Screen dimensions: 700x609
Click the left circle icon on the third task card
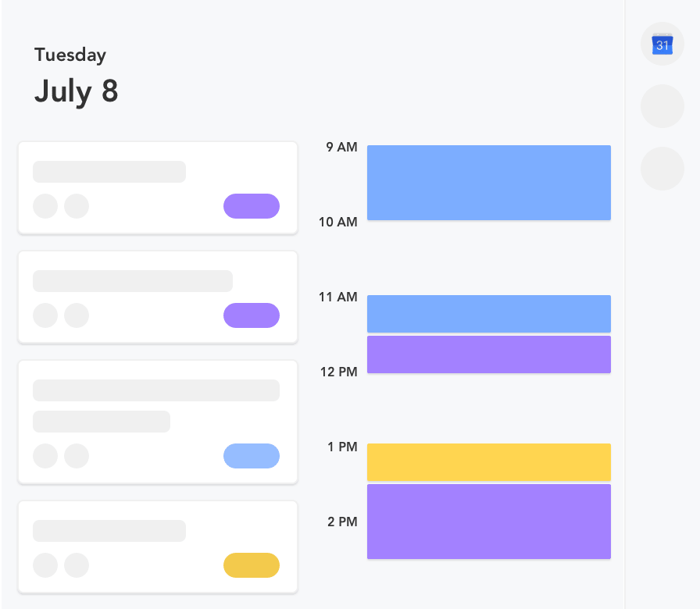pyautogui.click(x=45, y=456)
